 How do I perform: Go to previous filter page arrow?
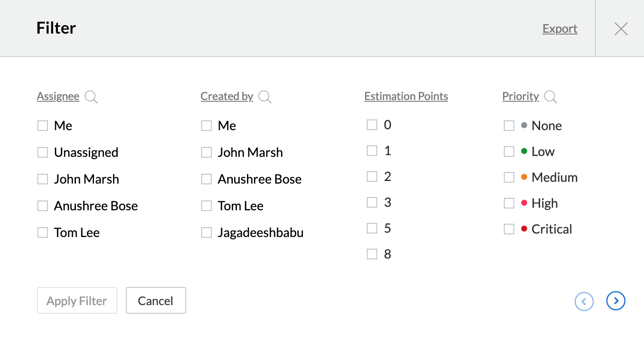[x=584, y=301]
